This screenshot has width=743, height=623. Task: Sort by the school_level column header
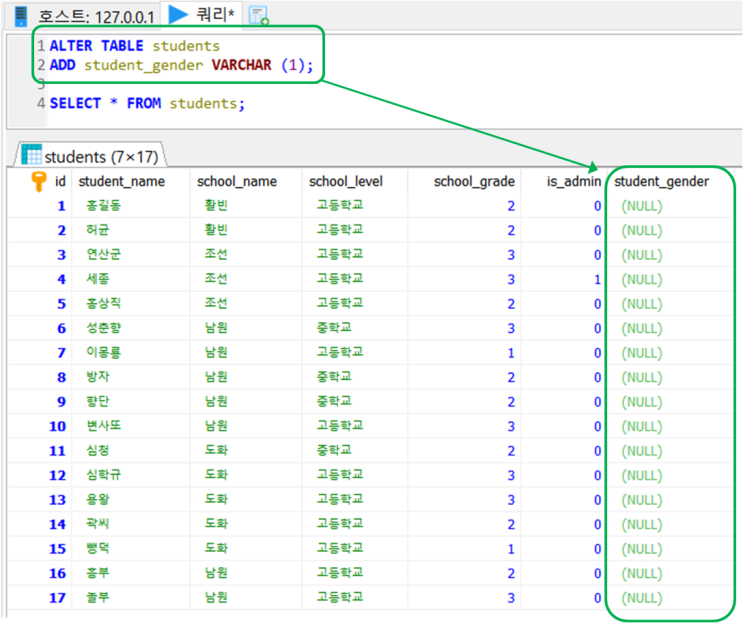tap(346, 181)
